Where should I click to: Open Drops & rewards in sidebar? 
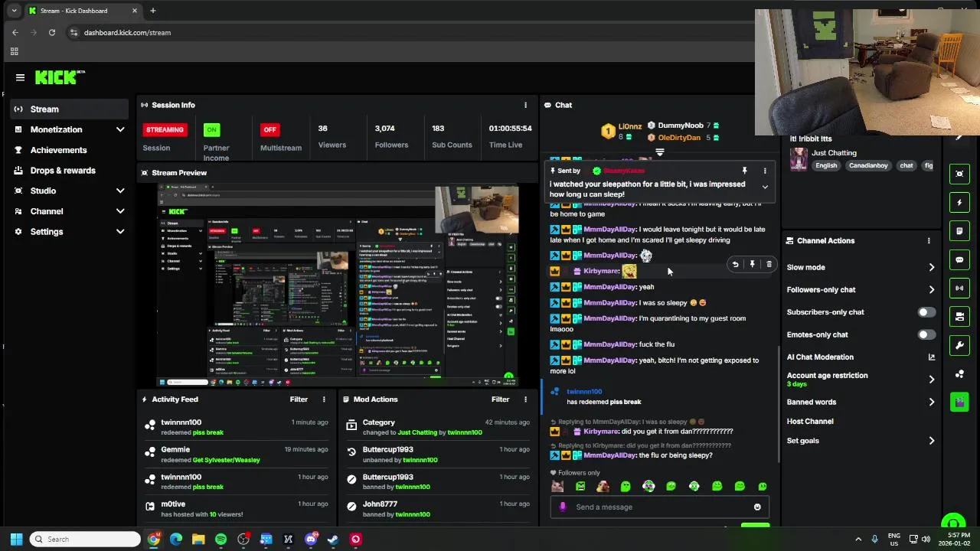tap(69, 171)
